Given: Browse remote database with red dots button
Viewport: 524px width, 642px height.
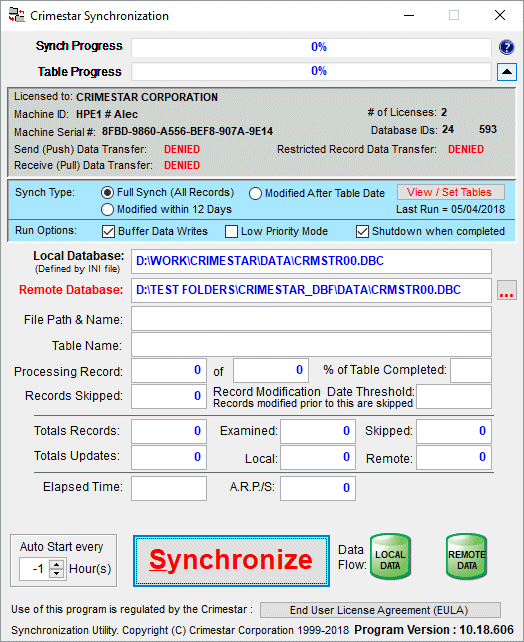Looking at the screenshot, I should click(507, 290).
